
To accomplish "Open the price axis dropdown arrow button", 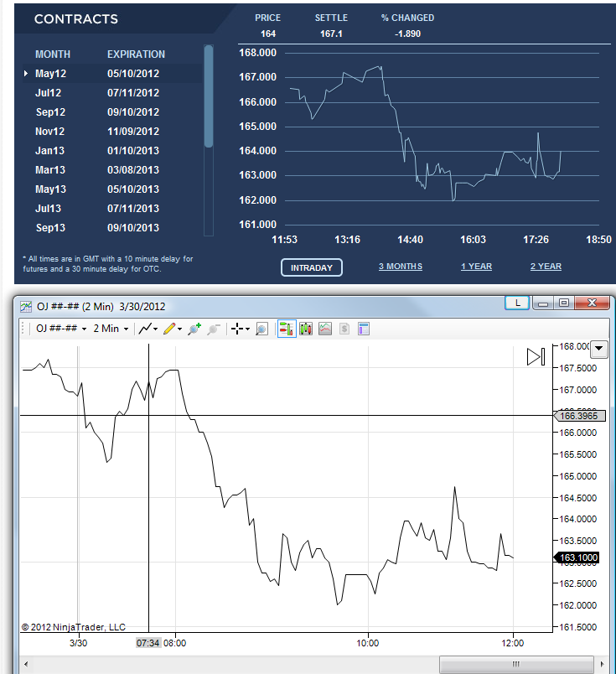I will [x=599, y=349].
